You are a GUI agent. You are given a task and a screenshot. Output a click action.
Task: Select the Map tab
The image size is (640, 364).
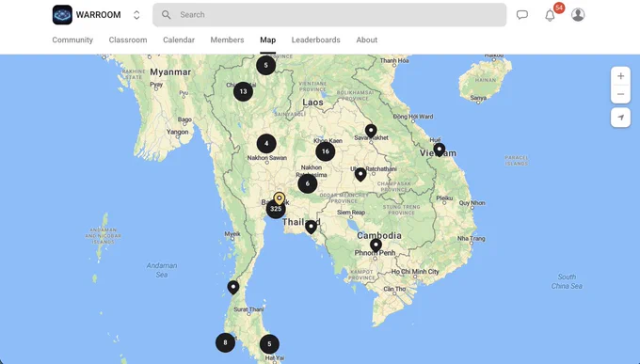pyautogui.click(x=267, y=40)
